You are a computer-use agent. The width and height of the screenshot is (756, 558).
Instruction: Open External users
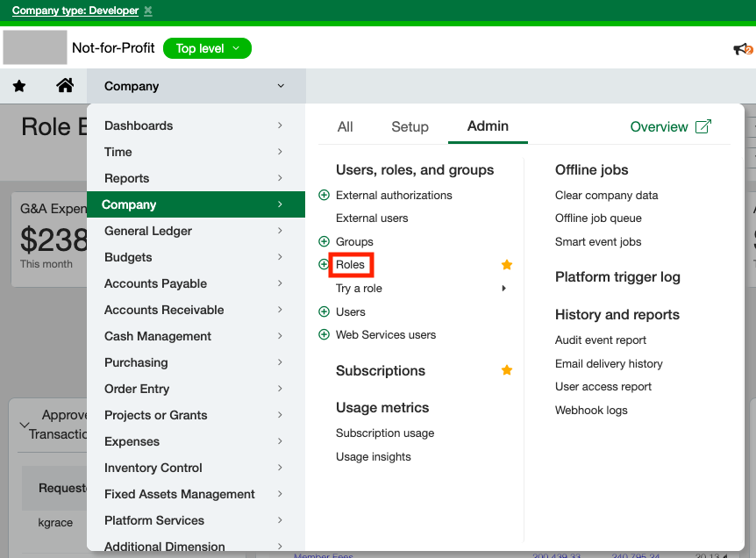372,218
